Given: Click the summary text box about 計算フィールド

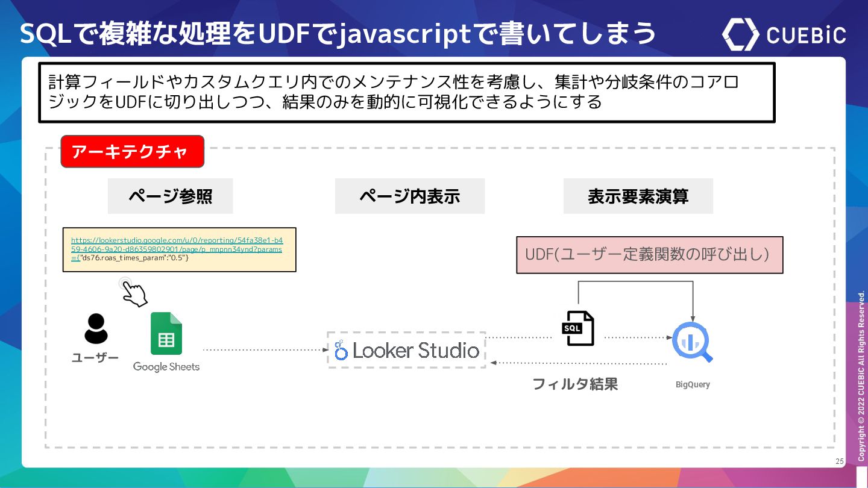Looking at the screenshot, I should (407, 92).
